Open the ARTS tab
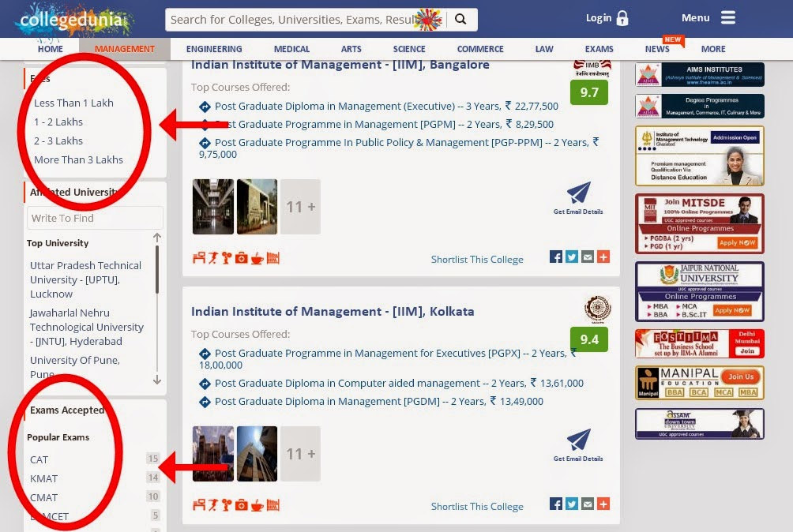This screenshot has height=532, width=793. point(351,49)
